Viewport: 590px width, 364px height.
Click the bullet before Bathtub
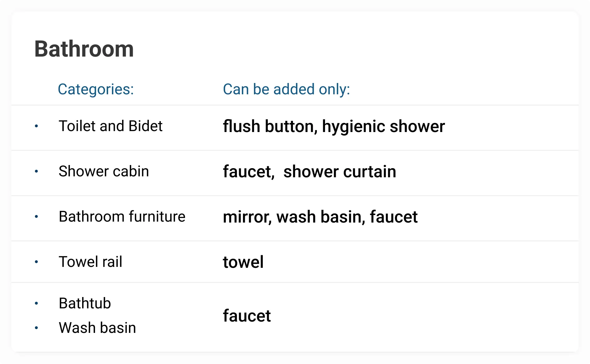click(37, 304)
